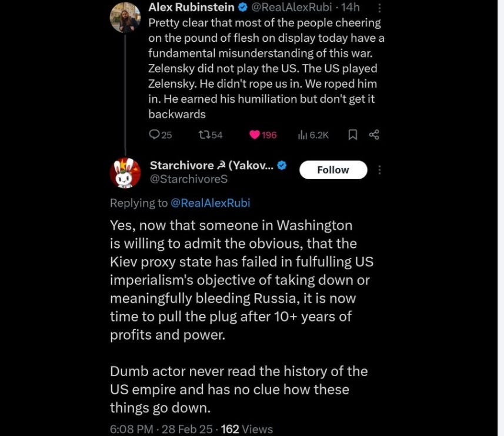
Task: View analytics via the 6.2K views icon
Action: click(313, 135)
